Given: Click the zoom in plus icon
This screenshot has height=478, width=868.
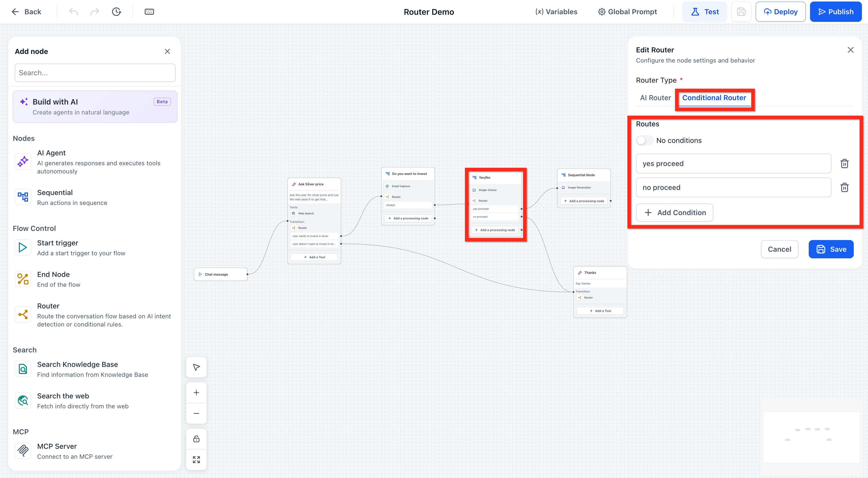Looking at the screenshot, I should [196, 393].
